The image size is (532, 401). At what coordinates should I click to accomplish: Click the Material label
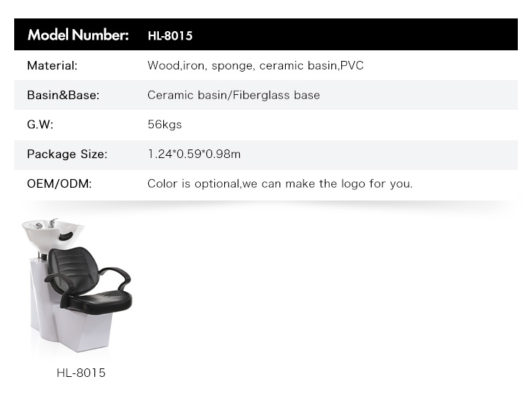point(52,65)
